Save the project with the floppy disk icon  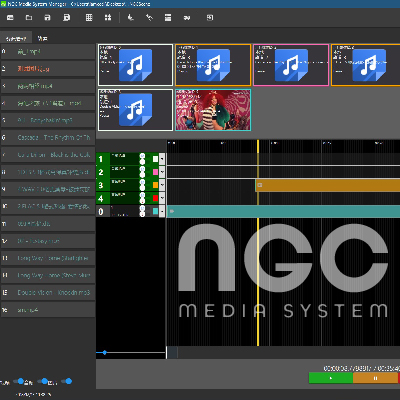coord(47,18)
